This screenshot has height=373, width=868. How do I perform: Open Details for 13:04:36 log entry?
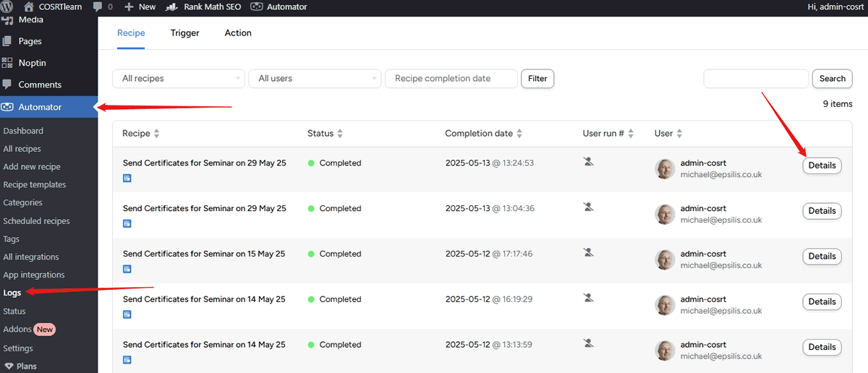point(822,211)
